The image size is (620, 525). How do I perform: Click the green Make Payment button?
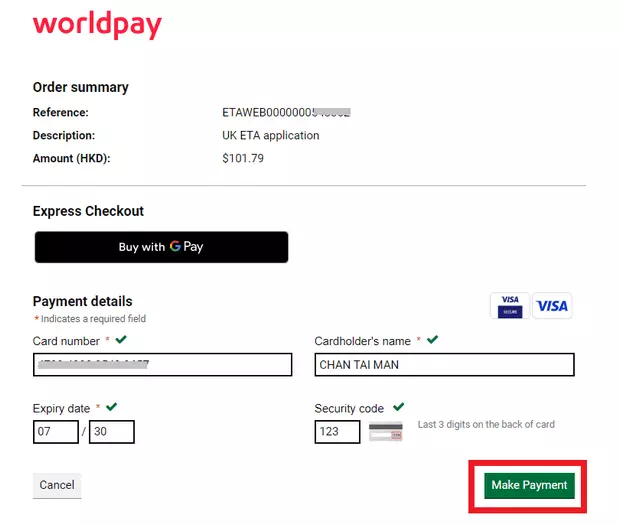(529, 485)
